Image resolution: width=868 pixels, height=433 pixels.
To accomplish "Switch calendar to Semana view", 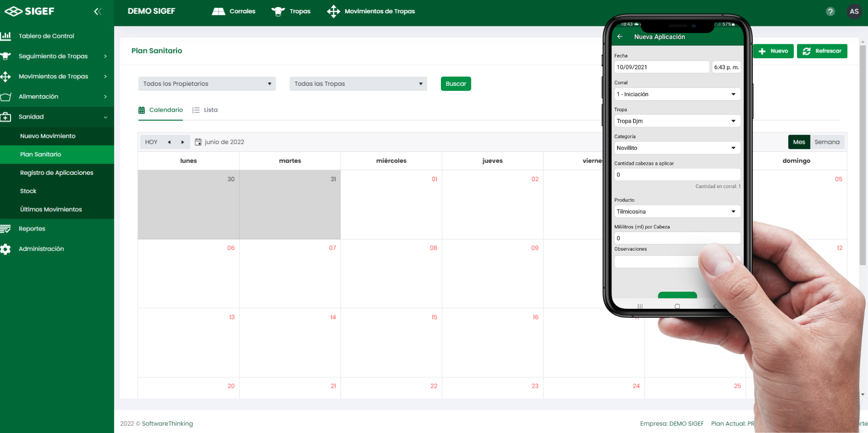I will pos(827,142).
